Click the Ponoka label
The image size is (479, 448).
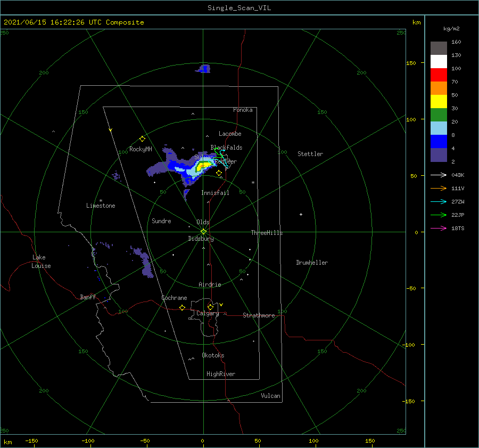[x=243, y=110]
